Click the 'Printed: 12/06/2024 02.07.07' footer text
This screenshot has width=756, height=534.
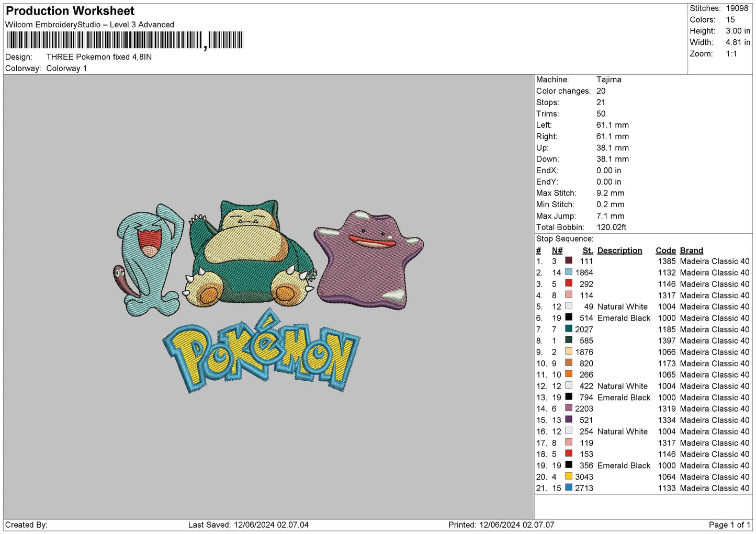[501, 525]
